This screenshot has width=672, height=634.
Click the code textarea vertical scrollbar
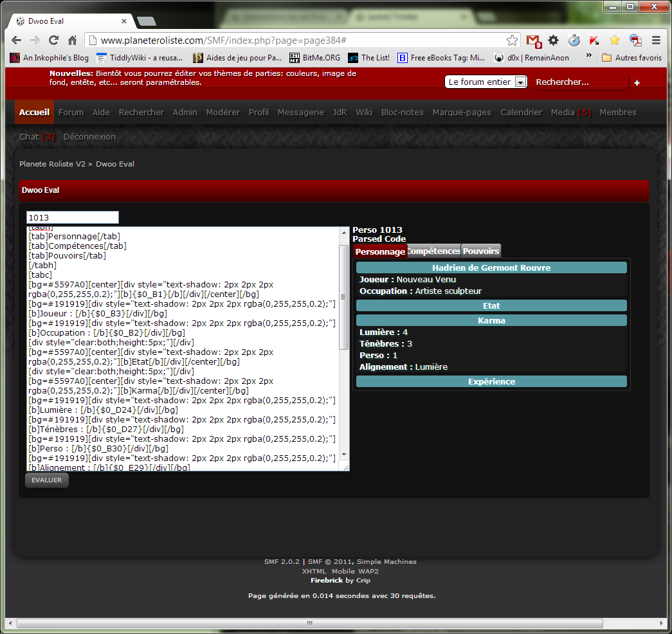(x=344, y=297)
